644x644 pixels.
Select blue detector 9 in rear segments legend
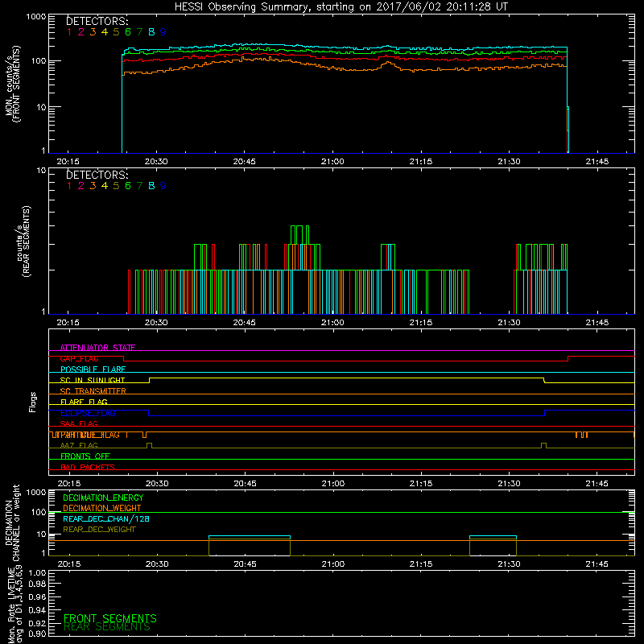[163, 186]
